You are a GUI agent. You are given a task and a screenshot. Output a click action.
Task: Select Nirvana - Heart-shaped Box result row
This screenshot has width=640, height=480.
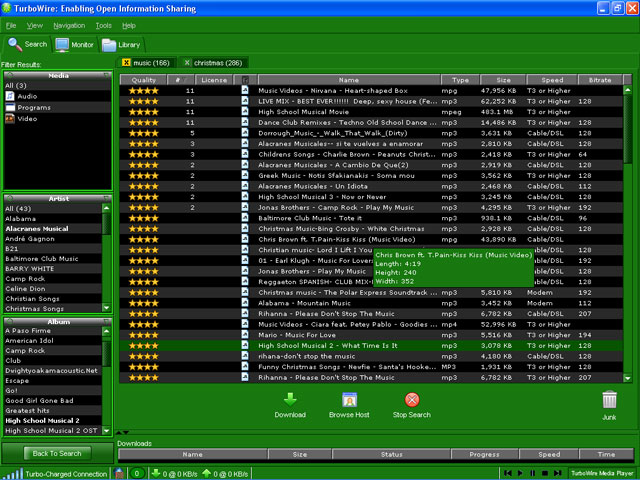click(x=348, y=90)
